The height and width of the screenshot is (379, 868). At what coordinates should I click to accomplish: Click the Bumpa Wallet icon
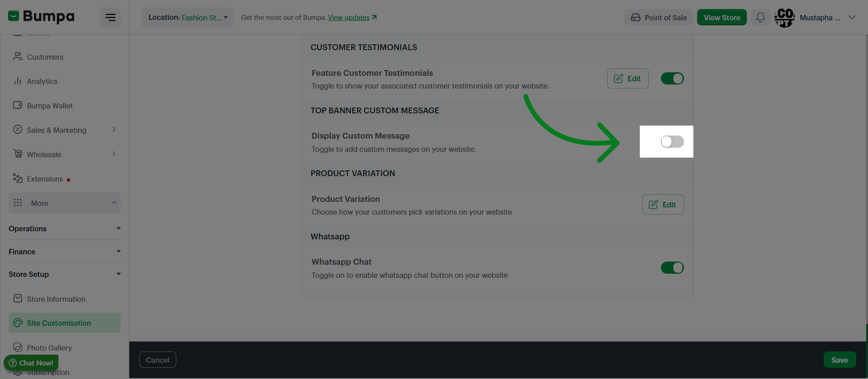[x=18, y=105]
